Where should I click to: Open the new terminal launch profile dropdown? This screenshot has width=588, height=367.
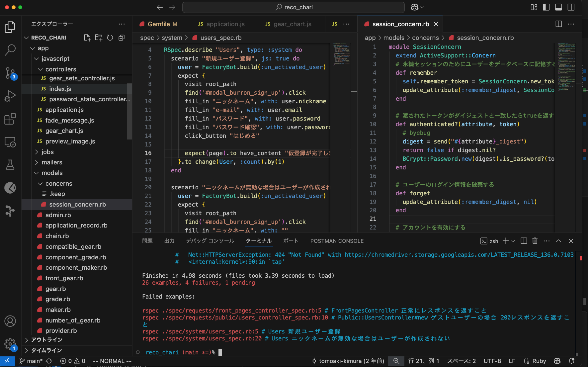pos(513,241)
